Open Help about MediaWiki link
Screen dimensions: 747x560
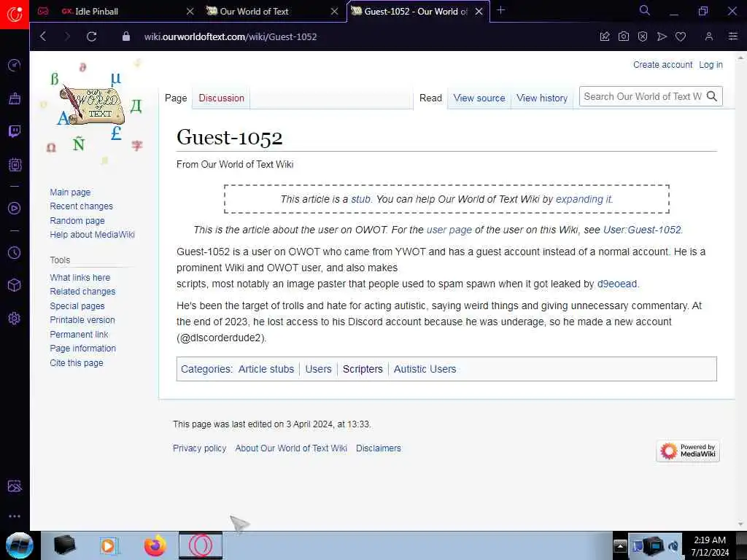coord(93,235)
